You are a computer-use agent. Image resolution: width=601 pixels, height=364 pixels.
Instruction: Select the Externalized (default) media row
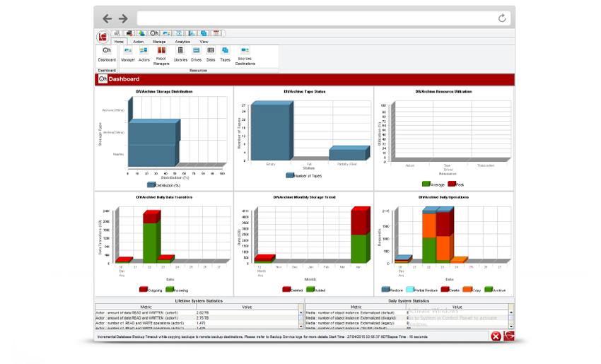pos(407,312)
